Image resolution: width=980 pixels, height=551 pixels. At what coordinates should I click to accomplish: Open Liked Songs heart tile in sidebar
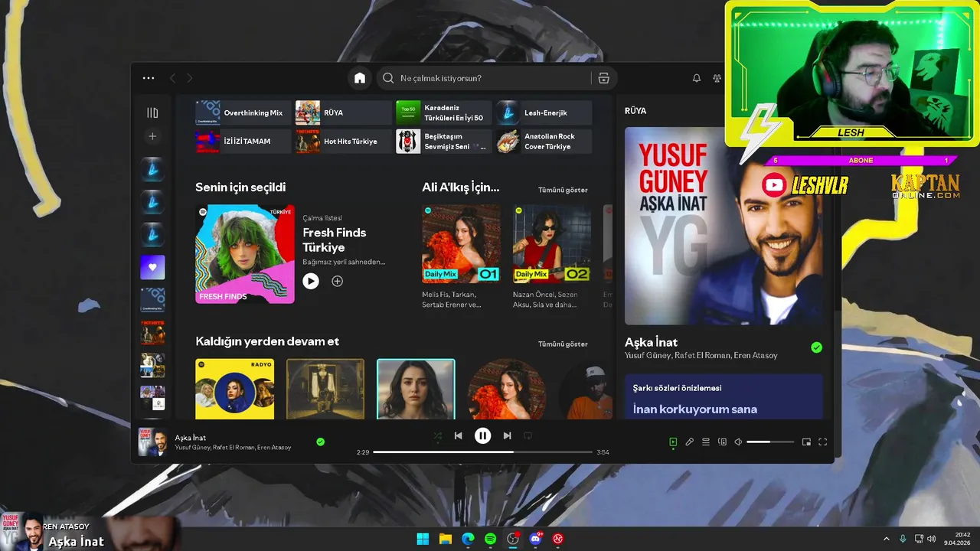[x=152, y=267]
